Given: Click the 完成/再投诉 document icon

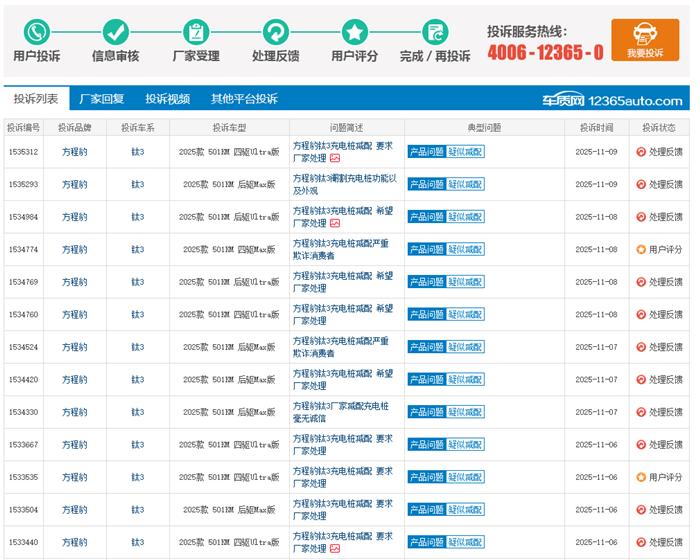Looking at the screenshot, I should [x=434, y=31].
